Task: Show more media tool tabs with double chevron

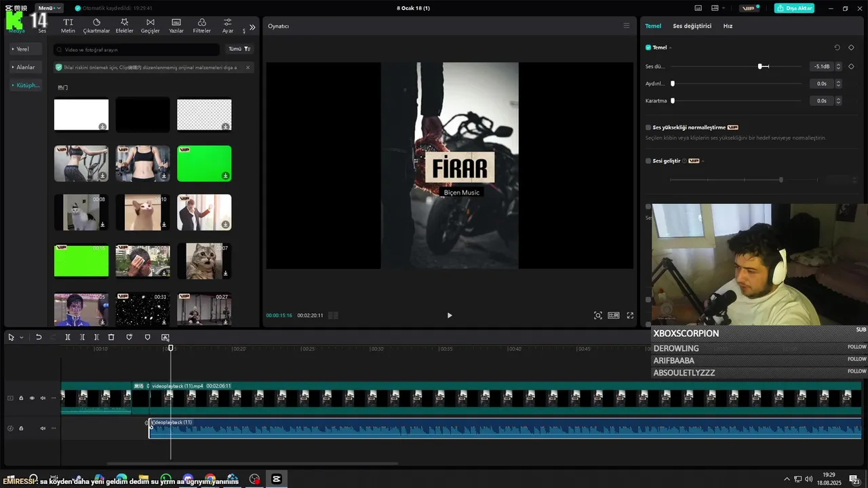Action: [252, 27]
